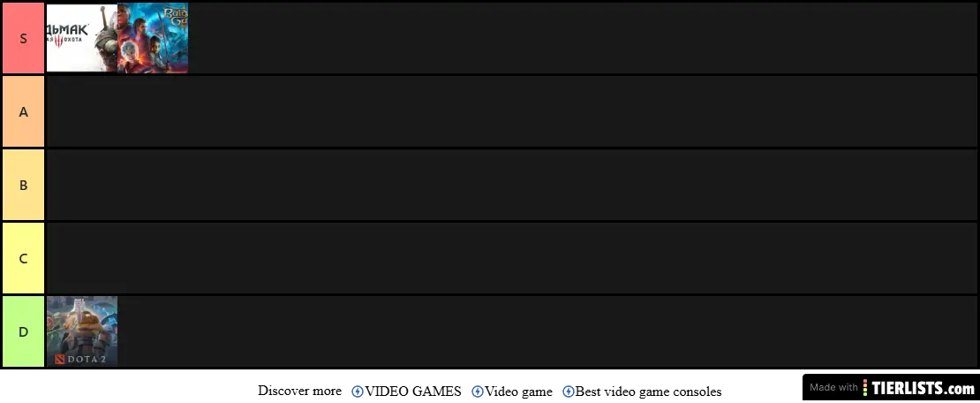
Task: Click the empty B tier row
Action: (510, 185)
